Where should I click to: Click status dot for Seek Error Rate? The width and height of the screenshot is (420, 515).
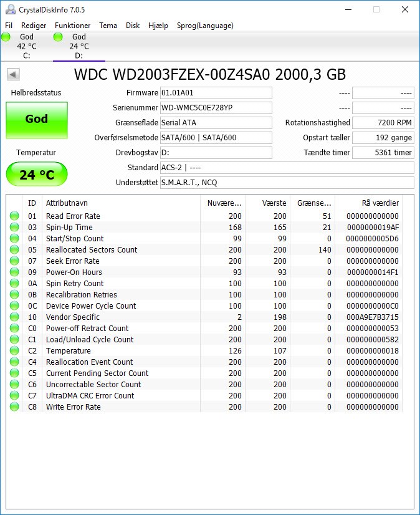tap(14, 261)
